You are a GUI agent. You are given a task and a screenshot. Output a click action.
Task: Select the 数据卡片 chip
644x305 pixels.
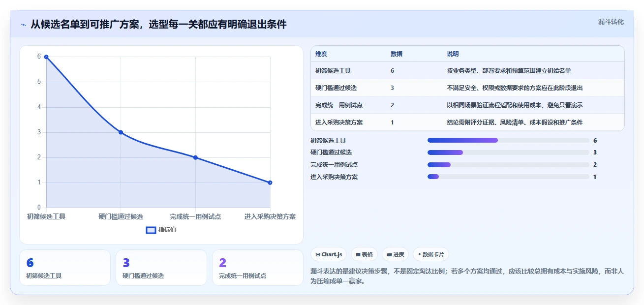(x=431, y=254)
